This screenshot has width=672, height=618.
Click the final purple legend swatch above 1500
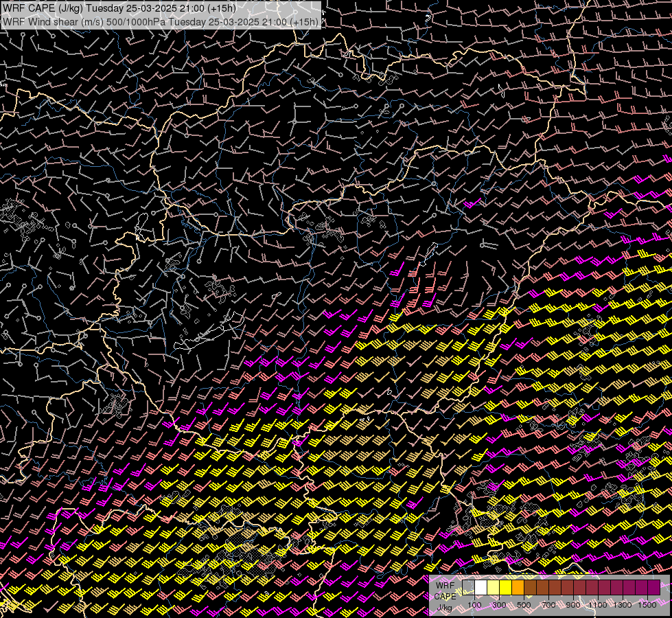[654, 588]
